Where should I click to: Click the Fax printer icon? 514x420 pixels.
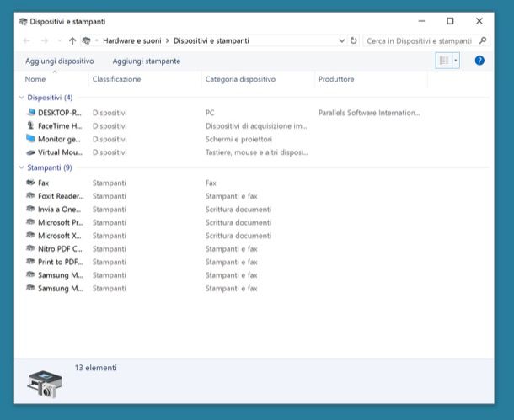30,183
